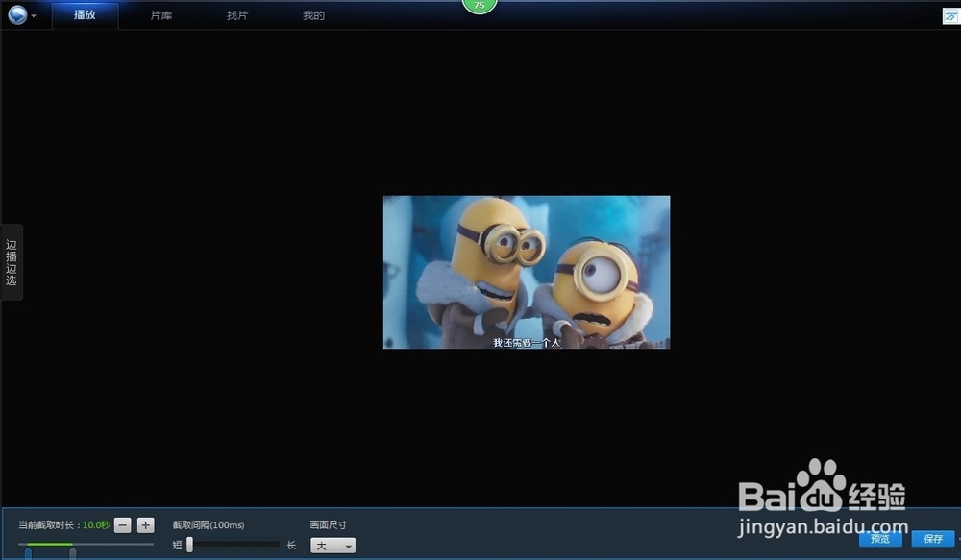
Task: Increase capture duration with plus button
Action: coord(145,525)
